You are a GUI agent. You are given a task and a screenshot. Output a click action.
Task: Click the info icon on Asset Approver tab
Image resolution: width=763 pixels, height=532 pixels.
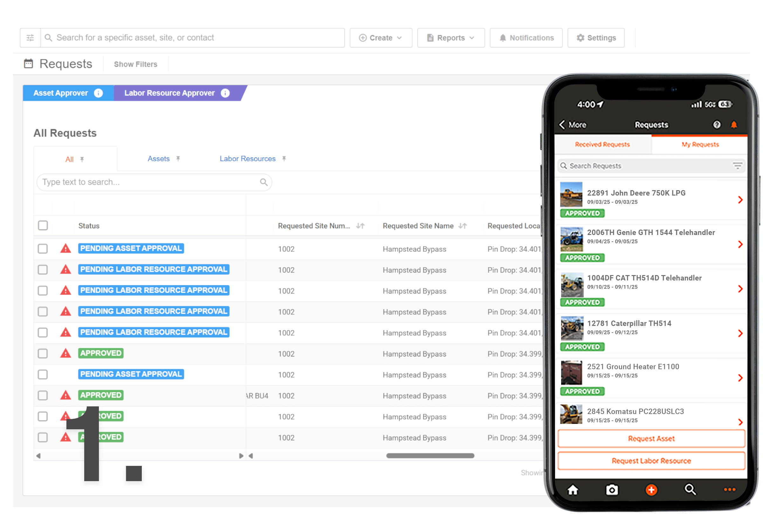(99, 93)
